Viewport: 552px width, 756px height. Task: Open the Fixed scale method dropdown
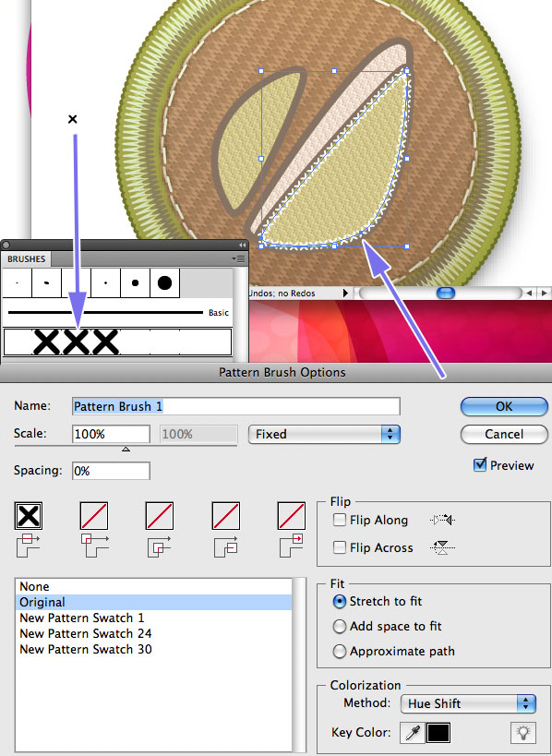(324, 434)
